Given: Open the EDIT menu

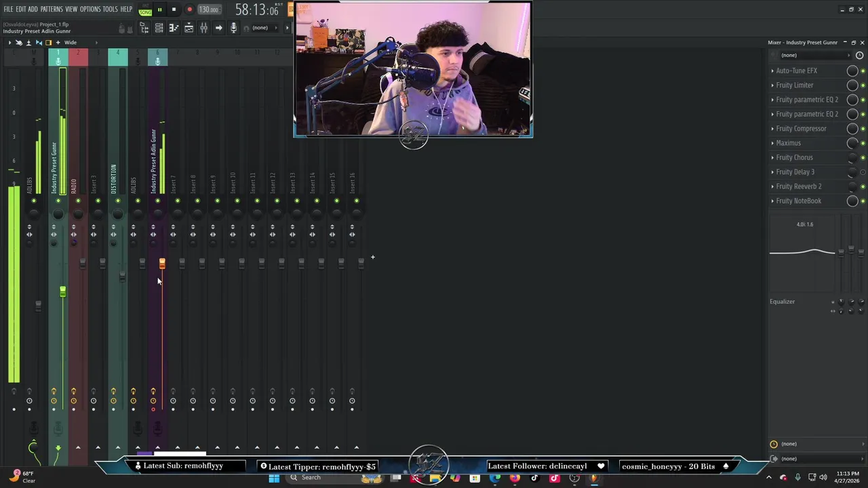Looking at the screenshot, I should click(x=20, y=9).
